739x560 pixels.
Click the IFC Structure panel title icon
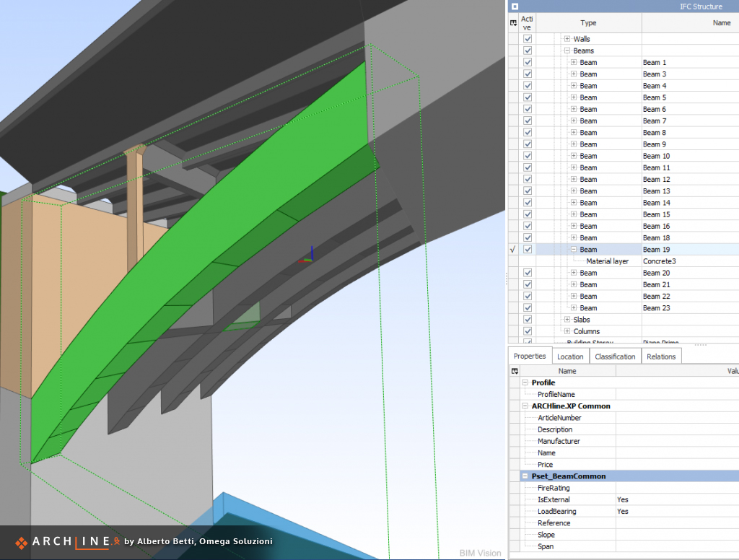(515, 6)
